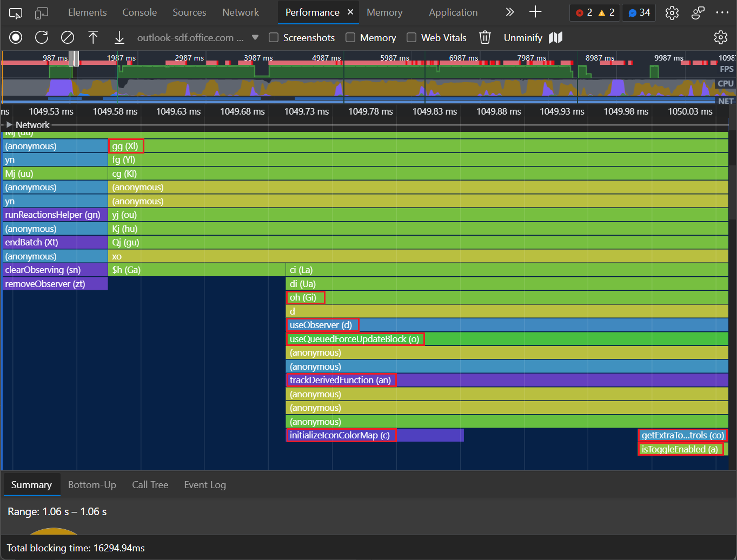Enable Memory tracking checkbox

[x=349, y=37]
